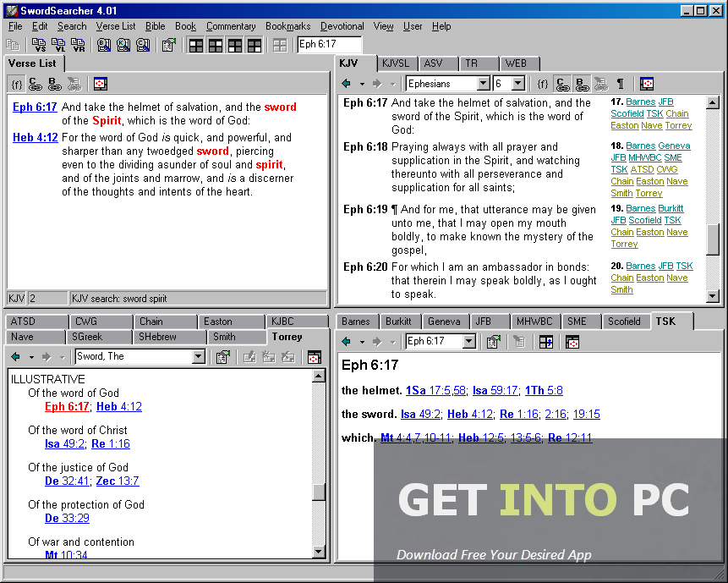Open the chapter 6 dropdown
This screenshot has height=583, width=728.
(x=518, y=84)
